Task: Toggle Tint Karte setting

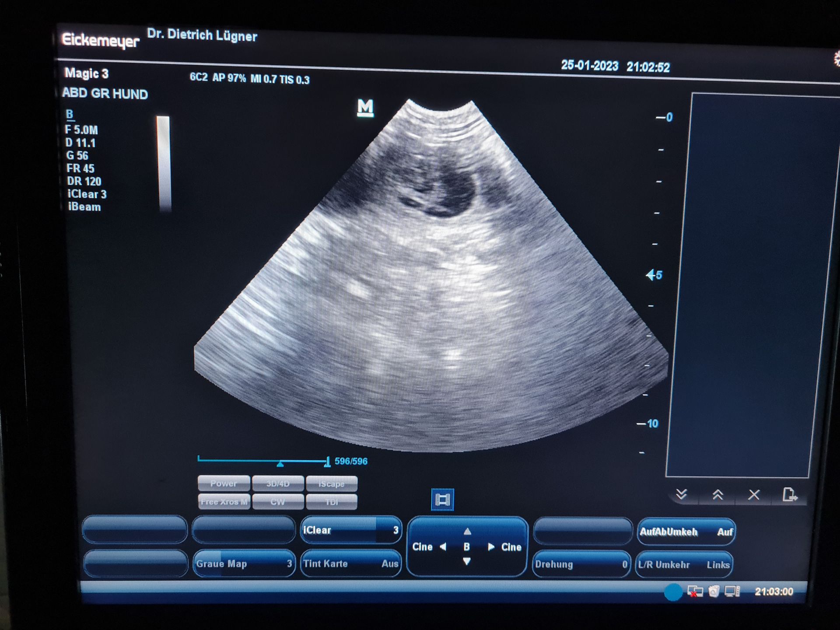Action: coord(350,564)
